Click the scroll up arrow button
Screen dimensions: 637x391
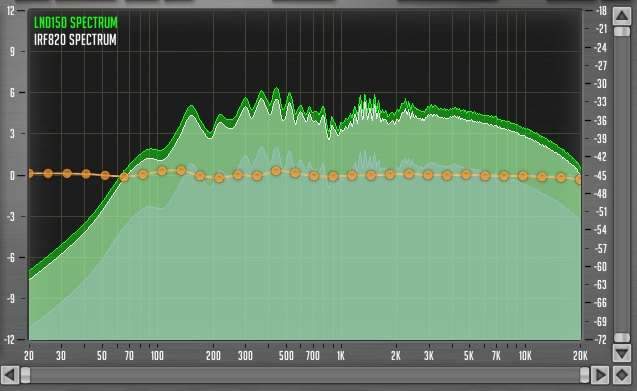coord(622,16)
